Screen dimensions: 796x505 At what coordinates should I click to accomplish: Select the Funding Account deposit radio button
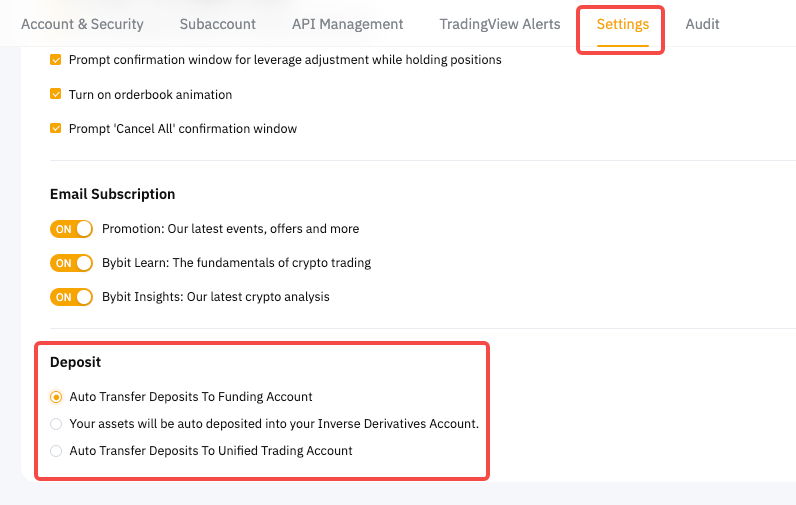pos(56,397)
